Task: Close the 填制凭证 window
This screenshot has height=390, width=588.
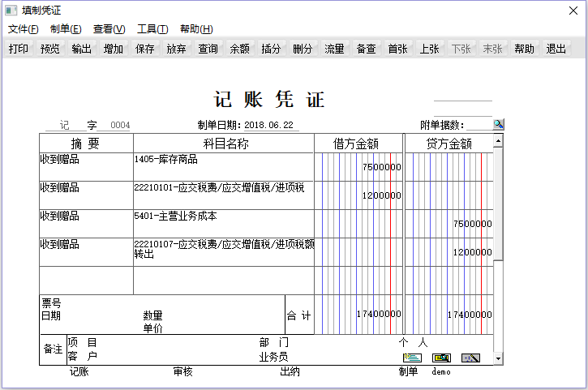Action: 573,11
